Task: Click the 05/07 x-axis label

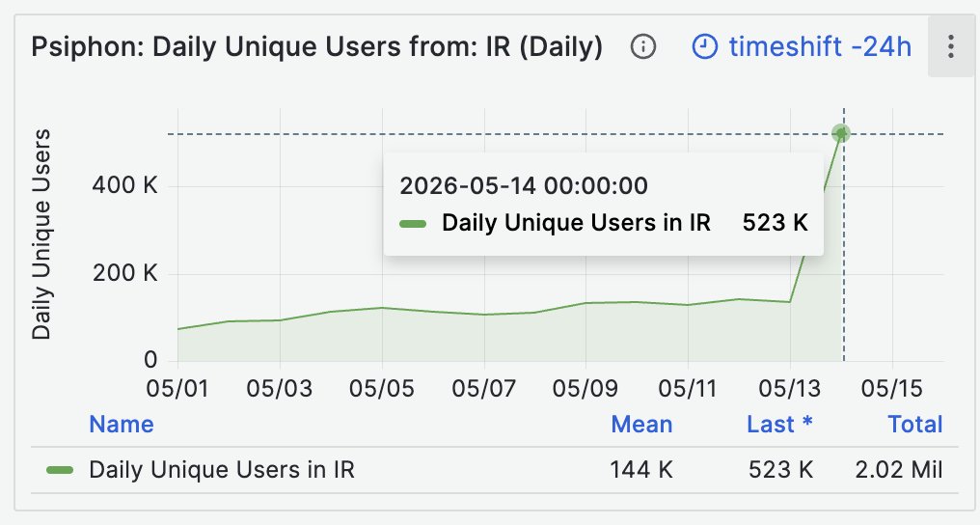Action: pos(484,389)
